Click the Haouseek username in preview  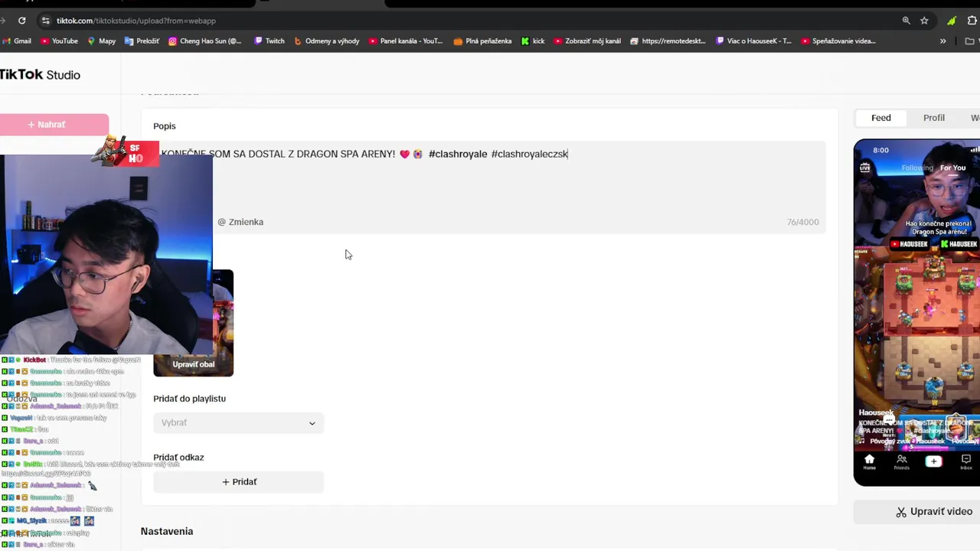[876, 412]
